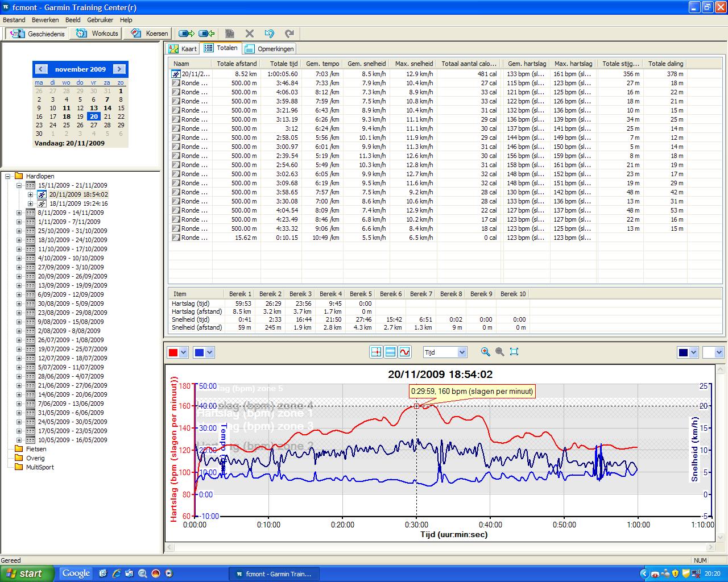The image size is (728, 582).
Task: Collapse the 15/11/2009 - 21/11/2009 week
Action: (19, 185)
